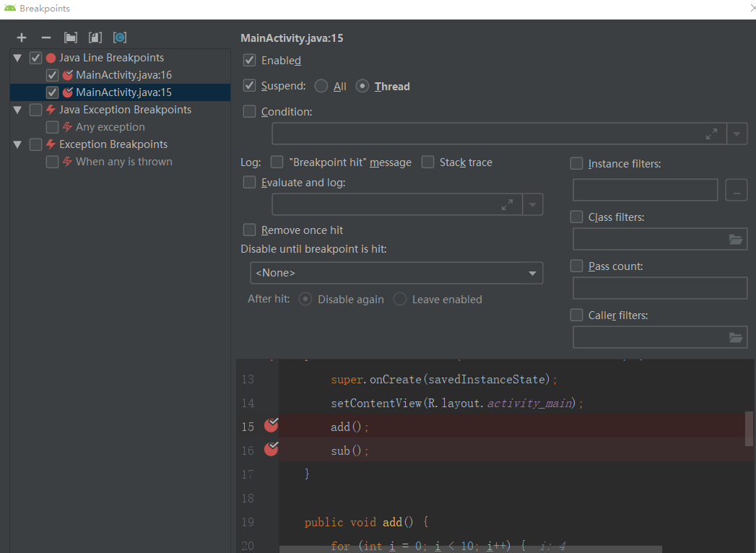The height and width of the screenshot is (553, 756).
Task: Click the MainActivity.java:16 breakpoint icon in the list
Action: [68, 75]
